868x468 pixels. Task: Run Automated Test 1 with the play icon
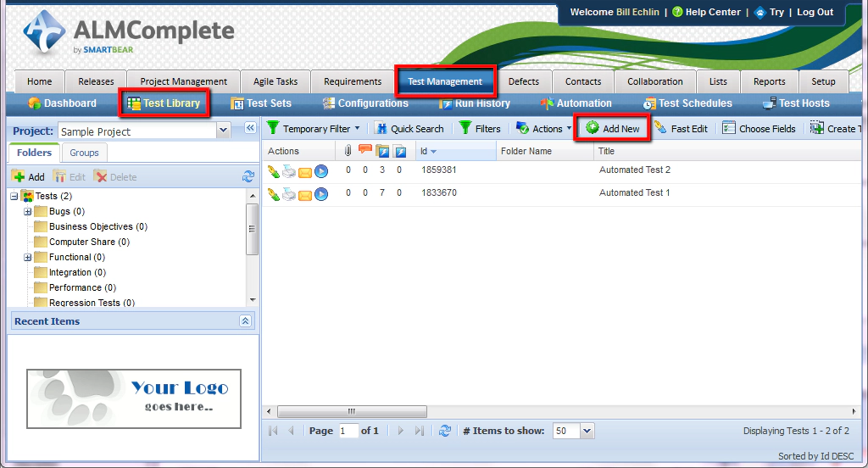[x=321, y=194]
